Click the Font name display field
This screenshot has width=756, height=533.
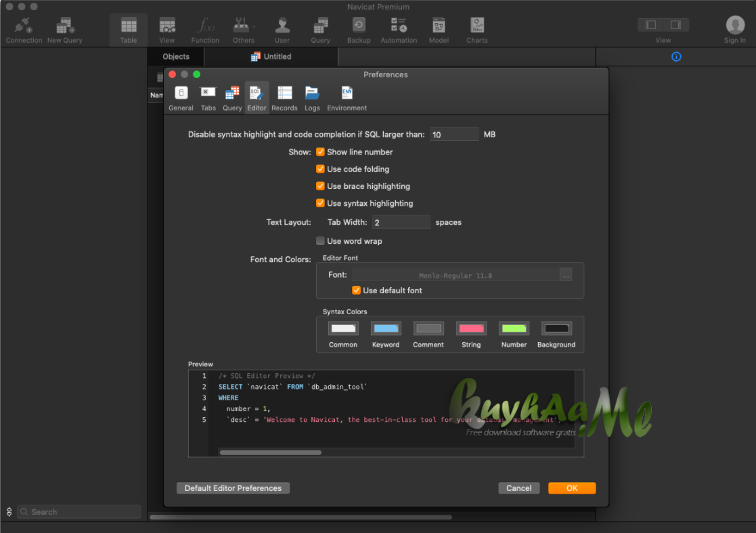[455, 276]
